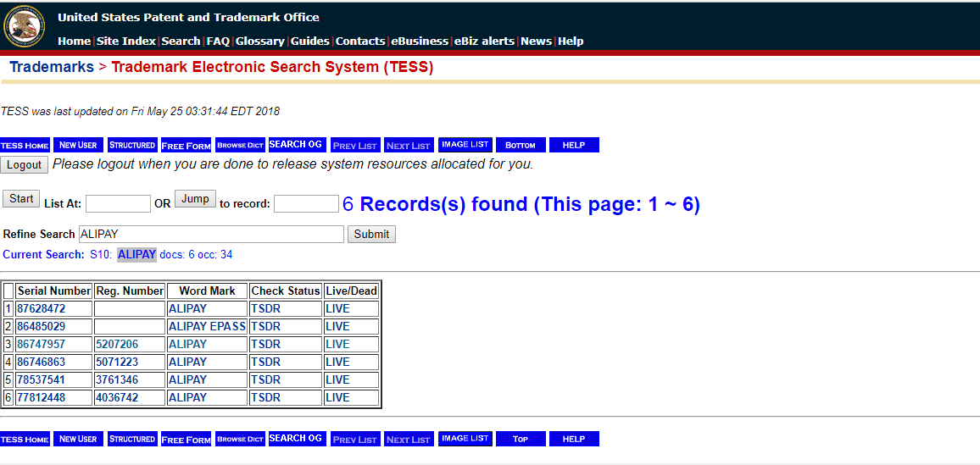
Task: Open the top Structured search button
Action: tap(132, 145)
